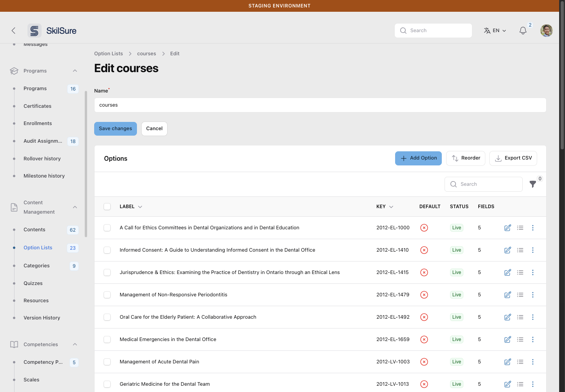Check the Management of Non-Responsive Periodontitis row
Screen dimensions: 565x392
(107, 295)
